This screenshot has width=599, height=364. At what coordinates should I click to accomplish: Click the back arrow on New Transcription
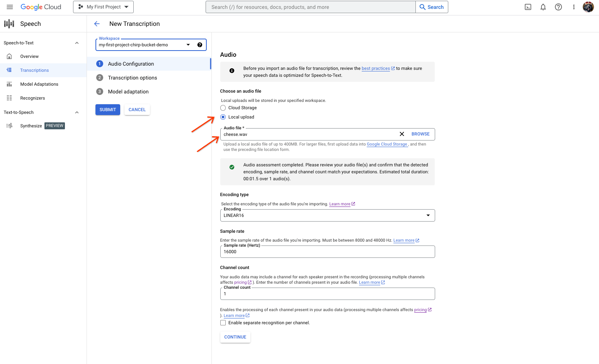coord(97,24)
